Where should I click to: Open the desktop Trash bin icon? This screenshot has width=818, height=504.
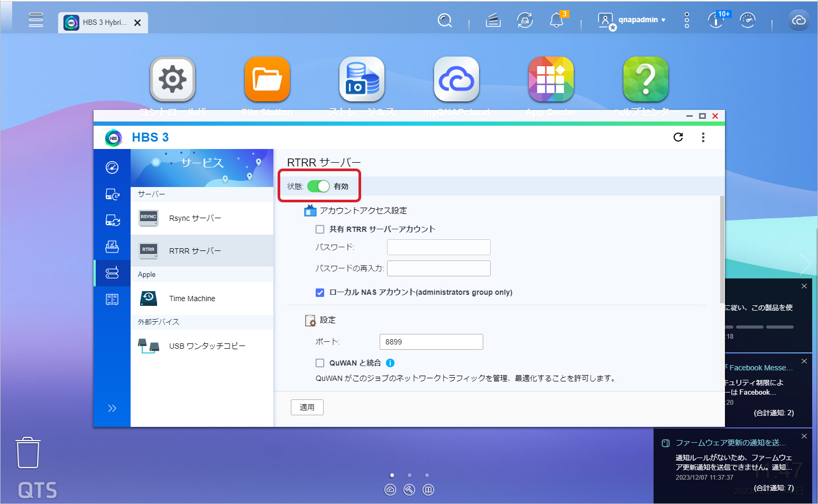tap(28, 453)
